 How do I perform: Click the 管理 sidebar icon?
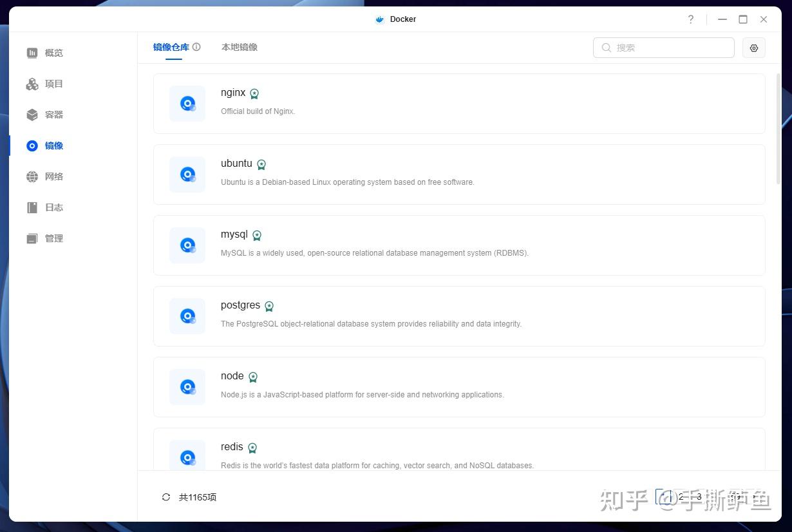tap(32, 238)
